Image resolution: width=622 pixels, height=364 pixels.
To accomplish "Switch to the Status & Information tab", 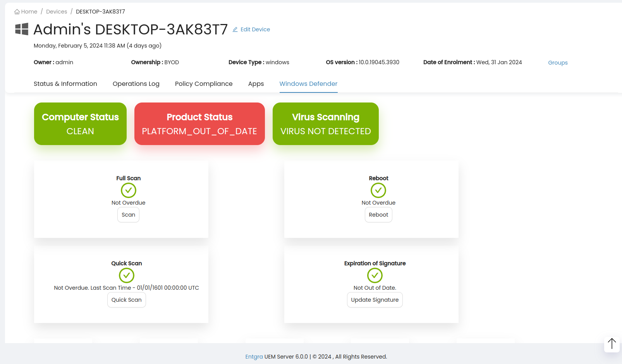I will coord(65,84).
